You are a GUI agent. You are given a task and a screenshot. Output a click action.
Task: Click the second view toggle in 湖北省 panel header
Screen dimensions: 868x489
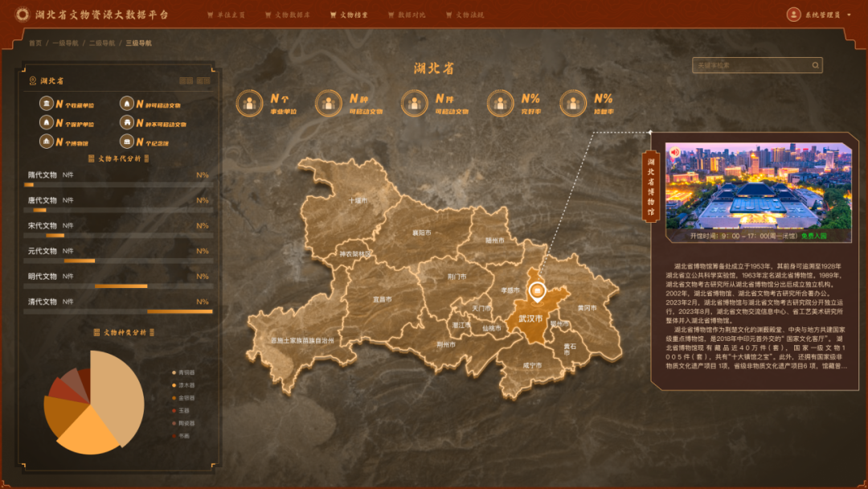click(x=203, y=81)
